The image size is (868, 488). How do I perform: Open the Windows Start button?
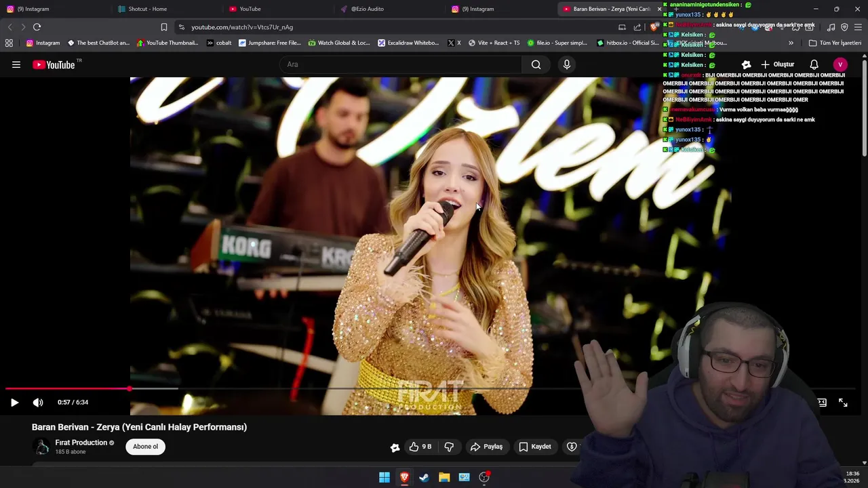(384, 477)
